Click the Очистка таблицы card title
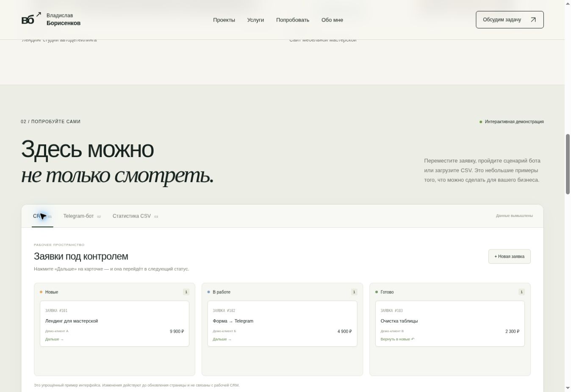Screen dimensions: 571x392 pyautogui.click(x=399, y=321)
